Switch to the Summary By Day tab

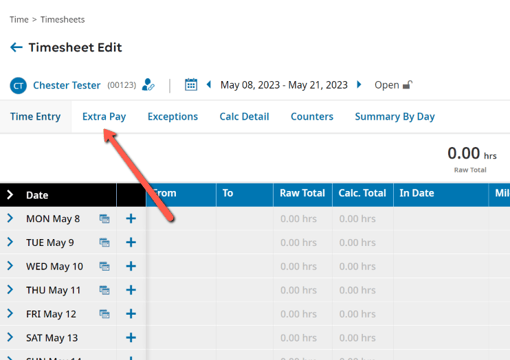[395, 117]
